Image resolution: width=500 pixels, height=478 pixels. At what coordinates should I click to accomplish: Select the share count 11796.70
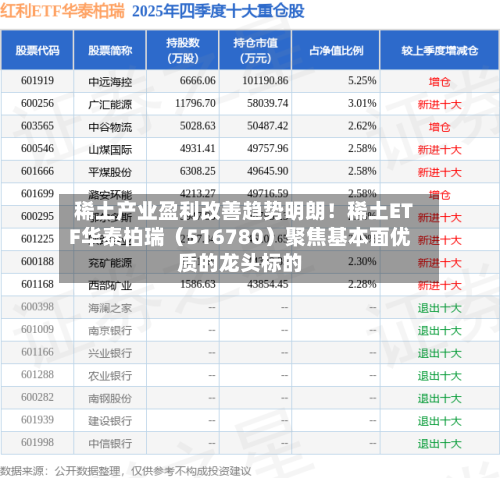coord(195,103)
